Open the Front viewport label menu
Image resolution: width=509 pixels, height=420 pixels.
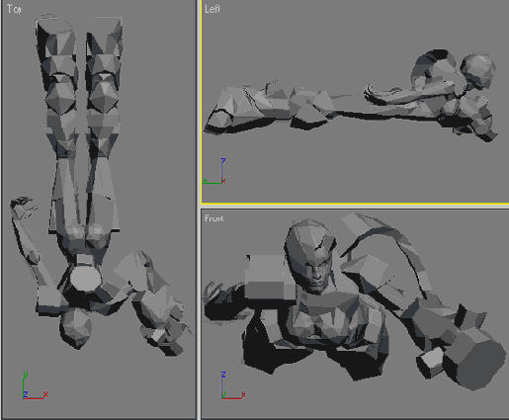[214, 218]
